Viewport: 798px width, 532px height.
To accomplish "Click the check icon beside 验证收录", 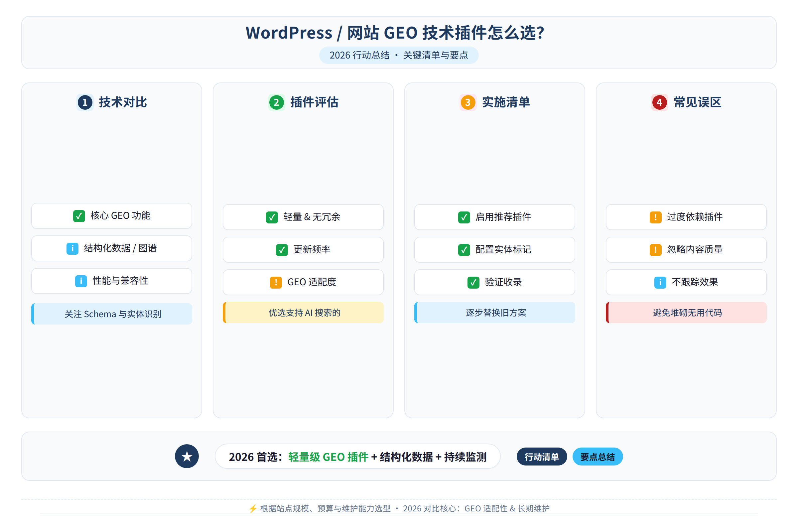I will [x=473, y=282].
